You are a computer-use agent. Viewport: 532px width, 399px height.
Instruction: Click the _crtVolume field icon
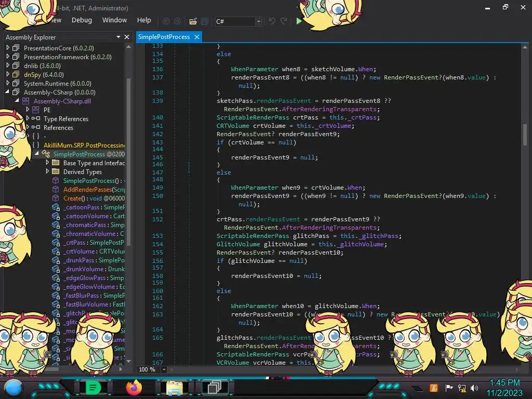pyautogui.click(x=56, y=251)
